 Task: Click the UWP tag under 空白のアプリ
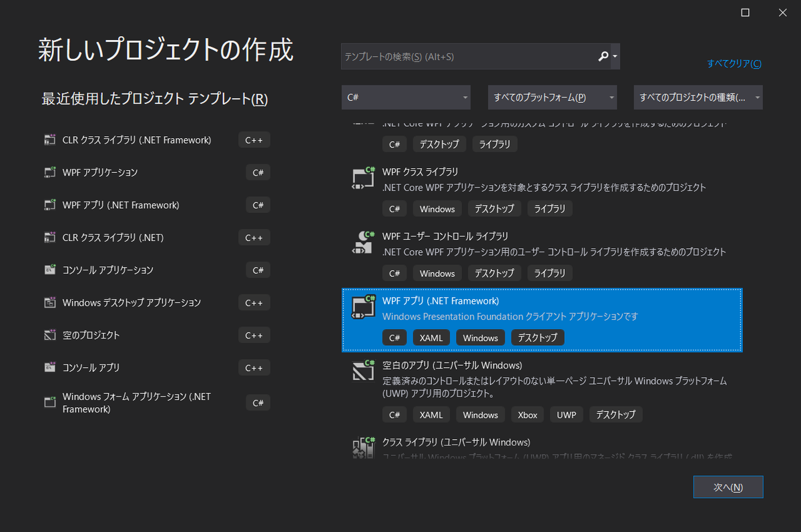click(567, 415)
